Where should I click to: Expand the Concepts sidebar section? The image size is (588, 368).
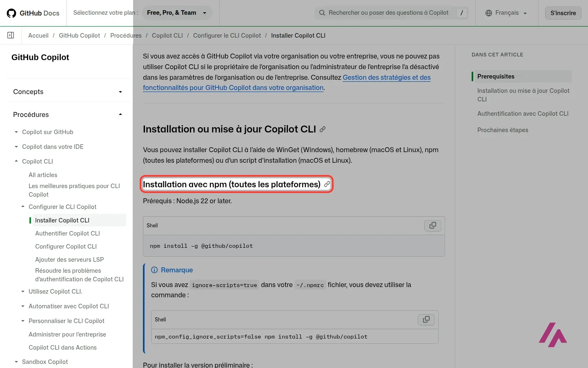pos(68,92)
